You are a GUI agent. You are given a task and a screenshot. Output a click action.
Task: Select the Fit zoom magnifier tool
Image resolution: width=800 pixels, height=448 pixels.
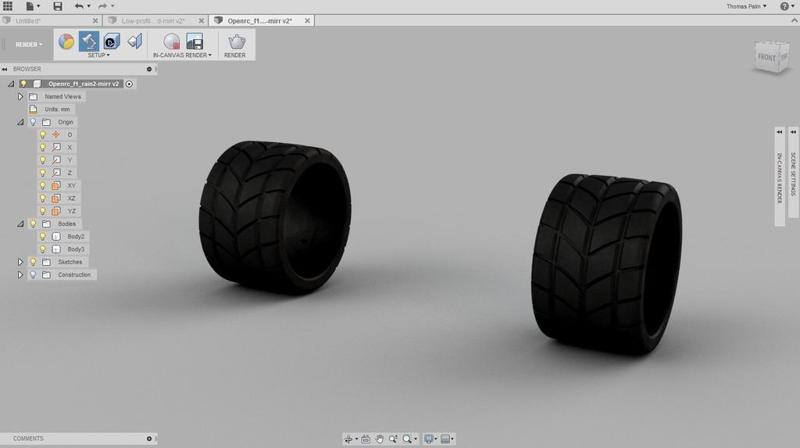pyautogui.click(x=407, y=439)
